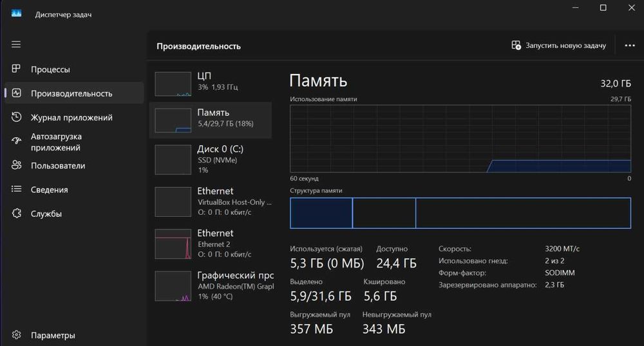
Task: Click the 2,3 ГБ hardware reserved value
Action: click(554, 285)
